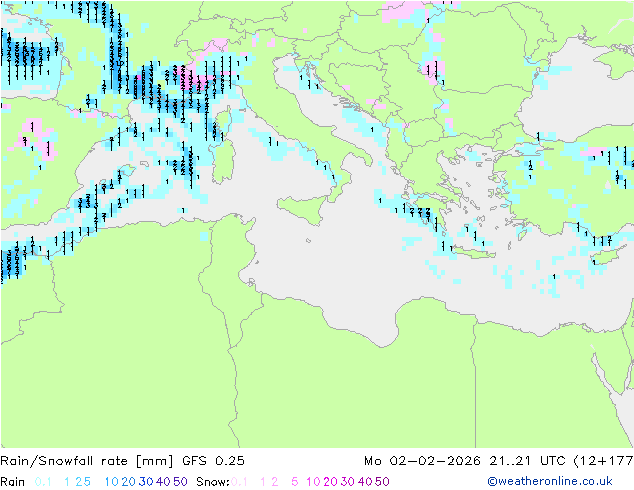
Task: Pick the Rain legend value 30
Action: click(146, 482)
